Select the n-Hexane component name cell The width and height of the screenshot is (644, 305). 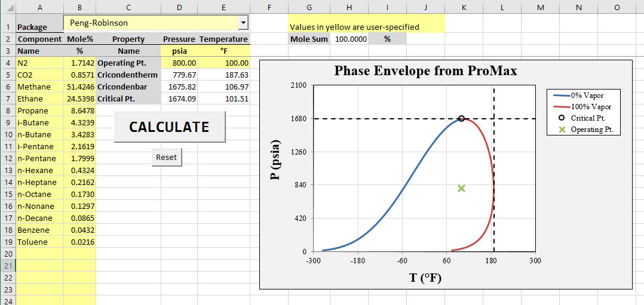pyautogui.click(x=40, y=170)
